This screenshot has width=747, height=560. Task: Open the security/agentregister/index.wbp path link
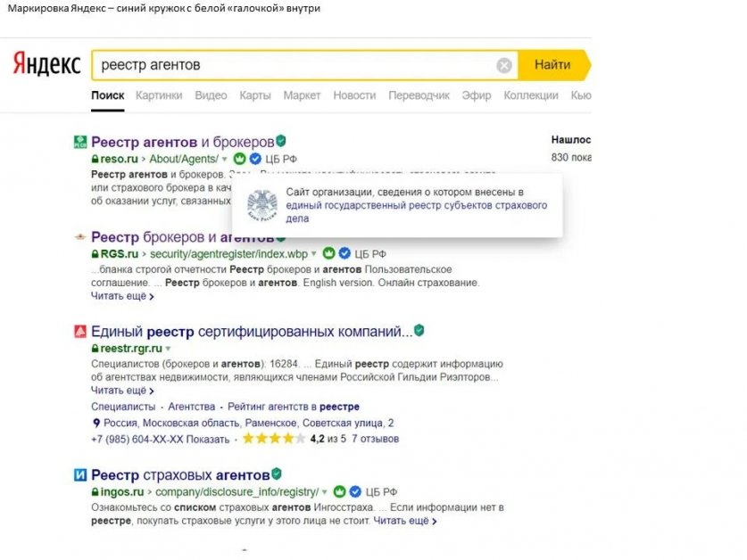point(228,254)
